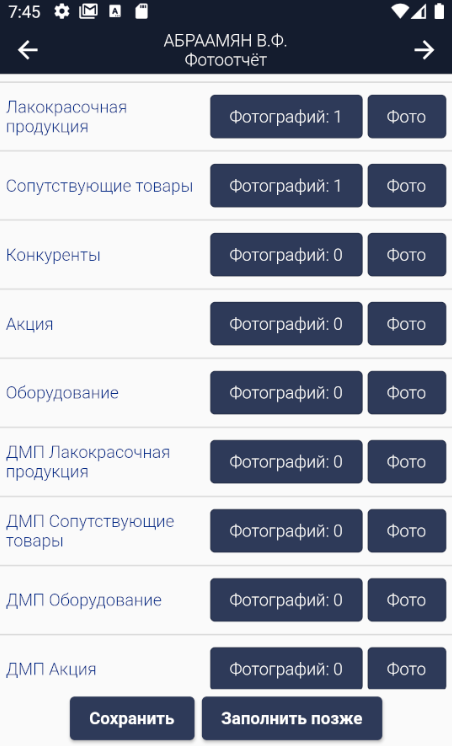Open the settings gear in the status bar
452x746 pixels.
[x=62, y=11]
